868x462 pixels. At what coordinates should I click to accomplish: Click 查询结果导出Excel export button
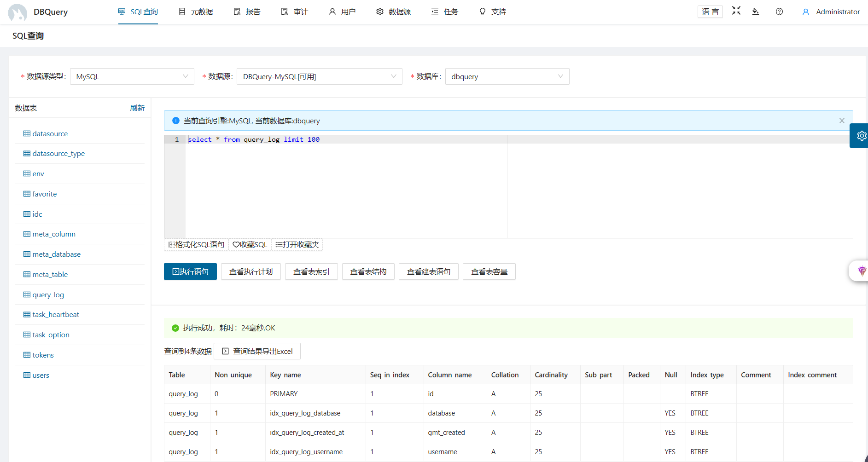(x=257, y=351)
